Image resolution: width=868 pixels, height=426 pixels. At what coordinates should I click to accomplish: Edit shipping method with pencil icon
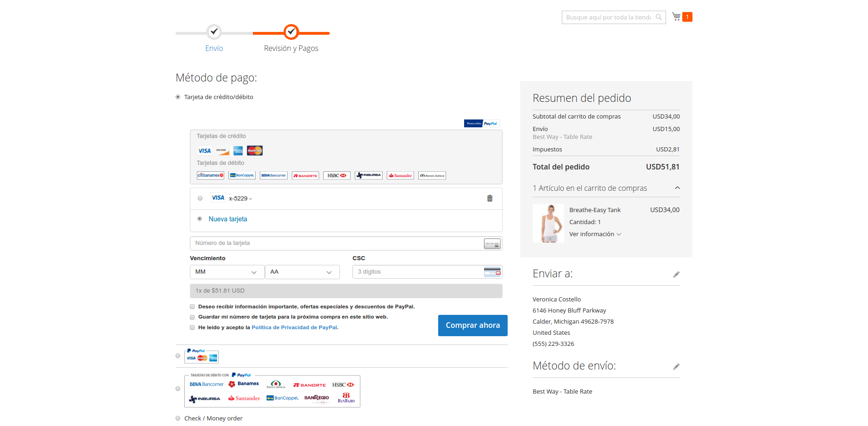tap(676, 367)
